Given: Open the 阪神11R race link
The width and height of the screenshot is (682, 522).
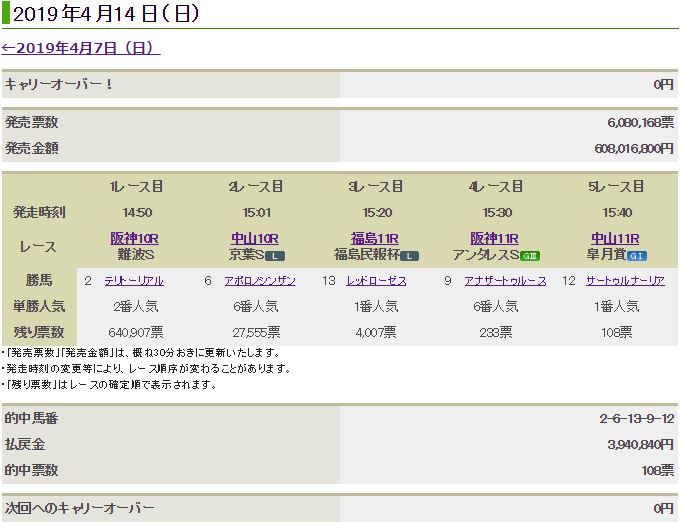Looking at the screenshot, I should [x=496, y=238].
